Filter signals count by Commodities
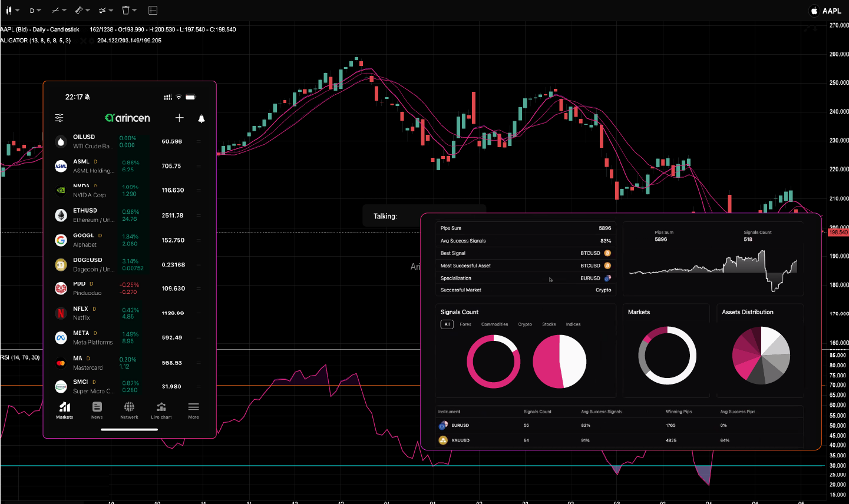The height and width of the screenshot is (504, 849). [x=494, y=324]
